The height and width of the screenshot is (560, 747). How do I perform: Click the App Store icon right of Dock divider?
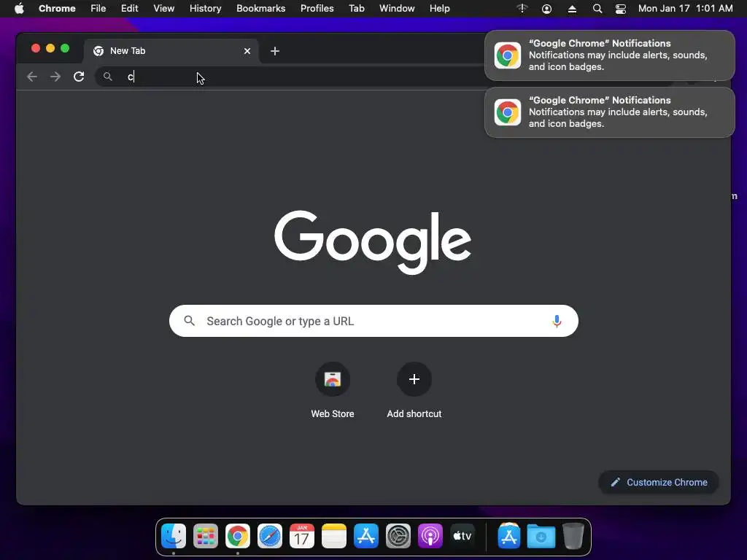pyautogui.click(x=508, y=537)
